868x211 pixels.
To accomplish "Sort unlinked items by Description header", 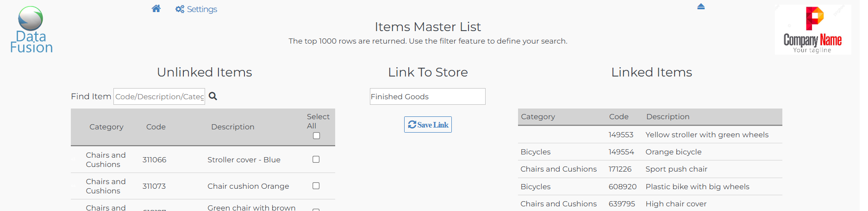I will point(232,127).
